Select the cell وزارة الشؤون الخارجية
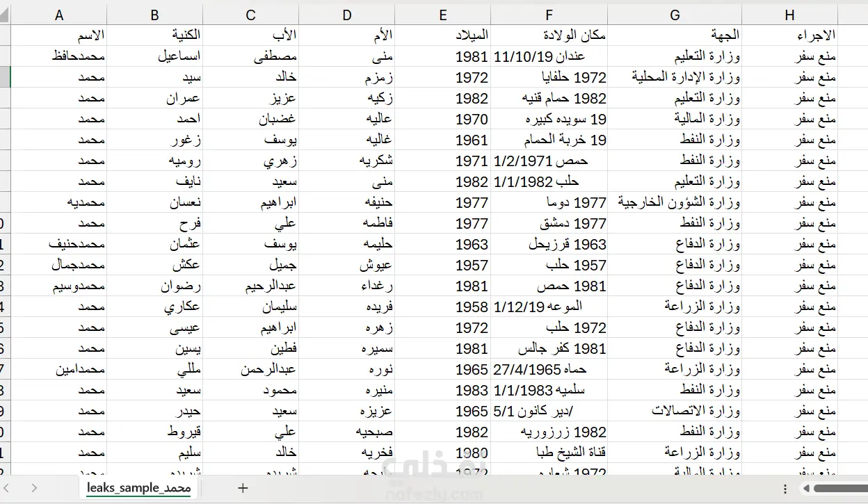The height and width of the screenshot is (504, 868). click(x=675, y=202)
